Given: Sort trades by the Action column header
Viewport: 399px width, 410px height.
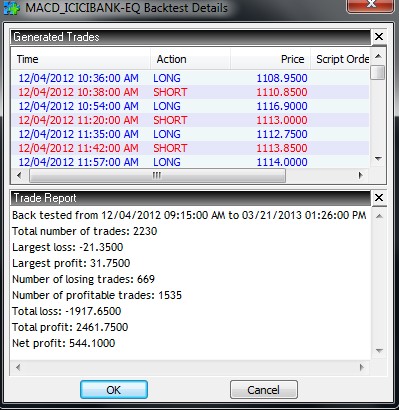Looking at the screenshot, I should [x=190, y=59].
